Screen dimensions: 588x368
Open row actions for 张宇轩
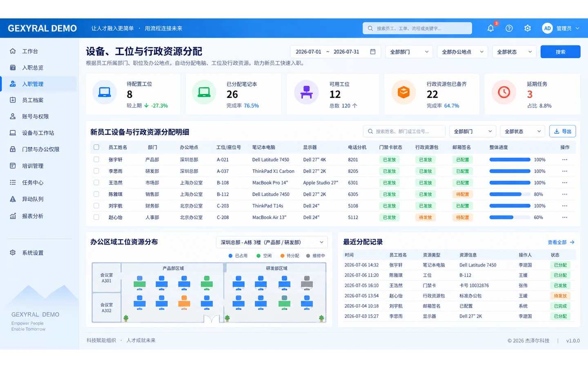tap(565, 160)
